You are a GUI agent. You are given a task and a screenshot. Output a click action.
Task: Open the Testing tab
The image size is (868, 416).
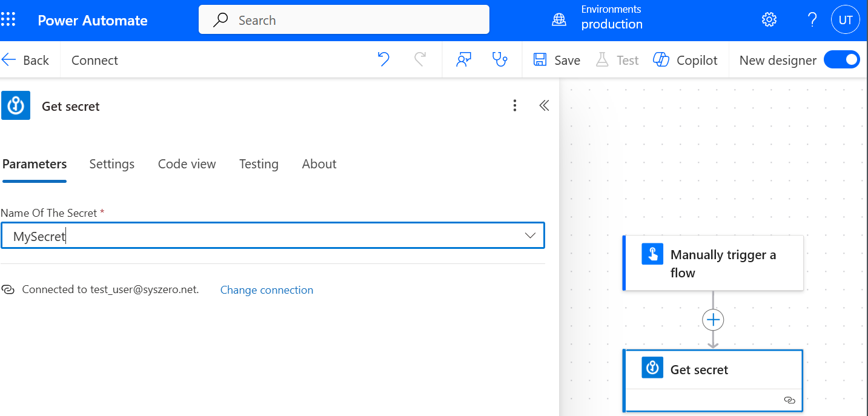click(x=259, y=164)
